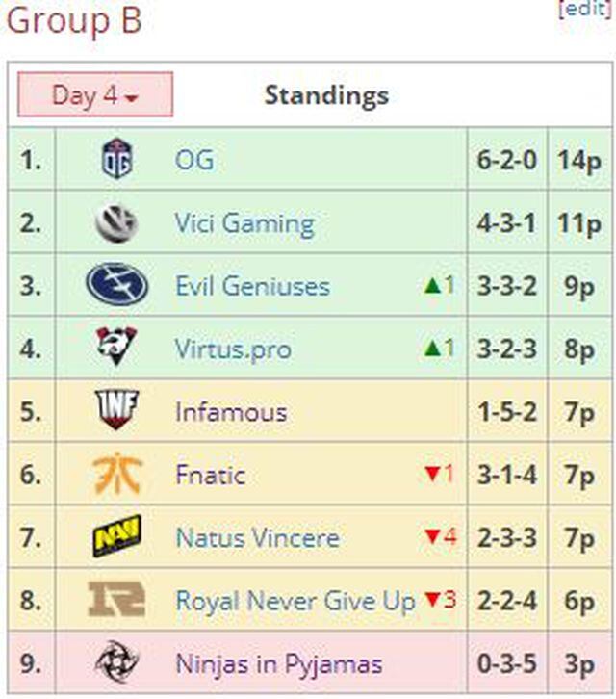Open the Vici Gaming team page
Screen dimensions: 616x699
(244, 224)
